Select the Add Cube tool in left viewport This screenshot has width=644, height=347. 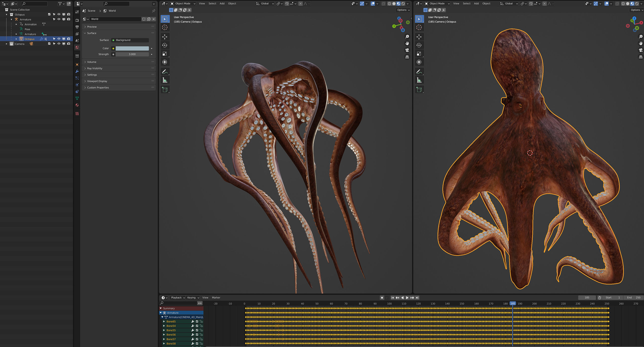pyautogui.click(x=165, y=90)
